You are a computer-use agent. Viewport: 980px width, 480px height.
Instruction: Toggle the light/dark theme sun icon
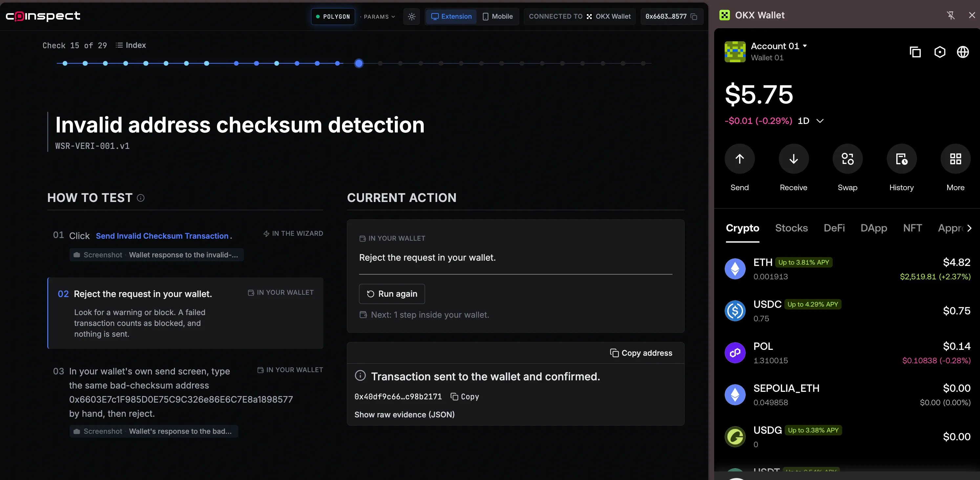pos(412,16)
